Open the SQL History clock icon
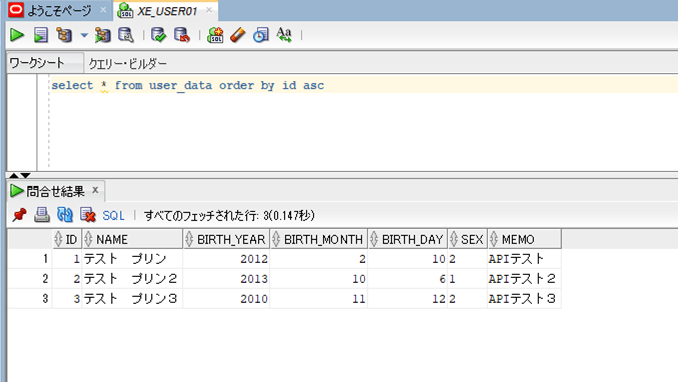The image size is (678, 382). (x=261, y=35)
